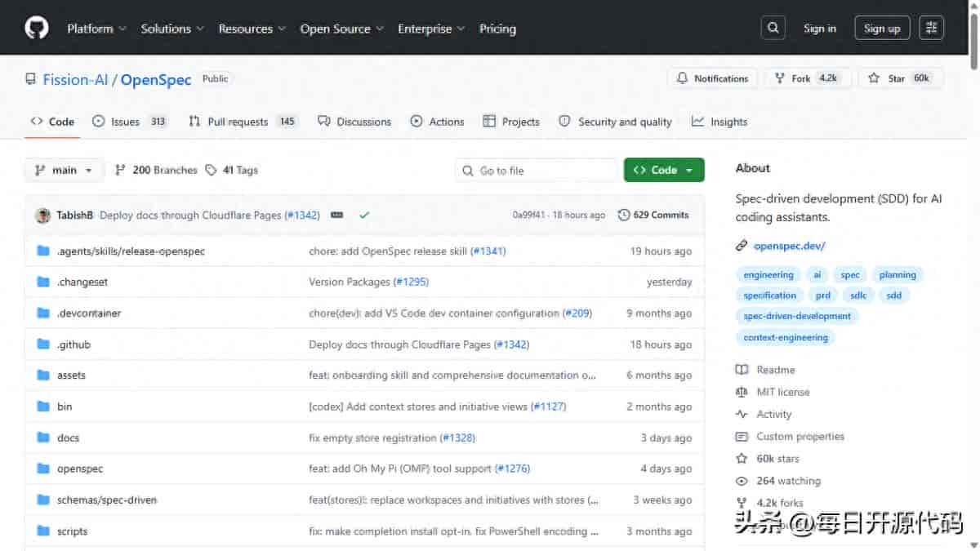The image size is (980, 551).
Task: Open the schemas/spec-driven folder
Action: click(106, 500)
